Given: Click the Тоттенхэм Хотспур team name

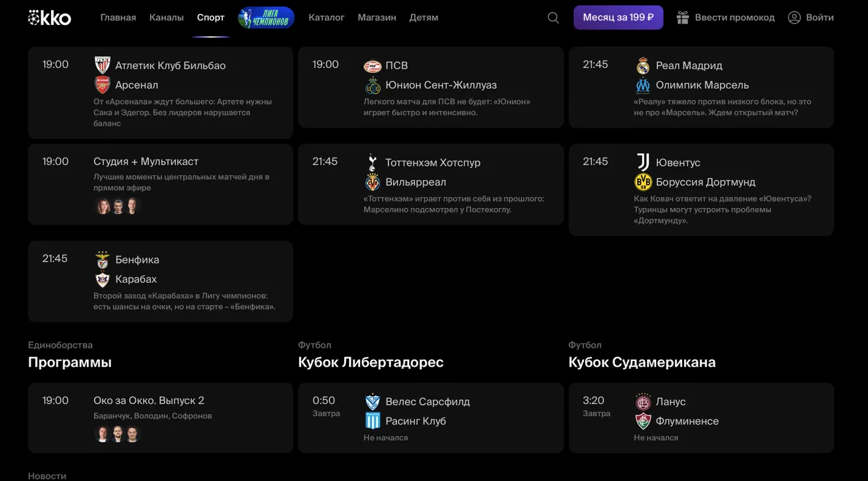Looking at the screenshot, I should pos(433,162).
